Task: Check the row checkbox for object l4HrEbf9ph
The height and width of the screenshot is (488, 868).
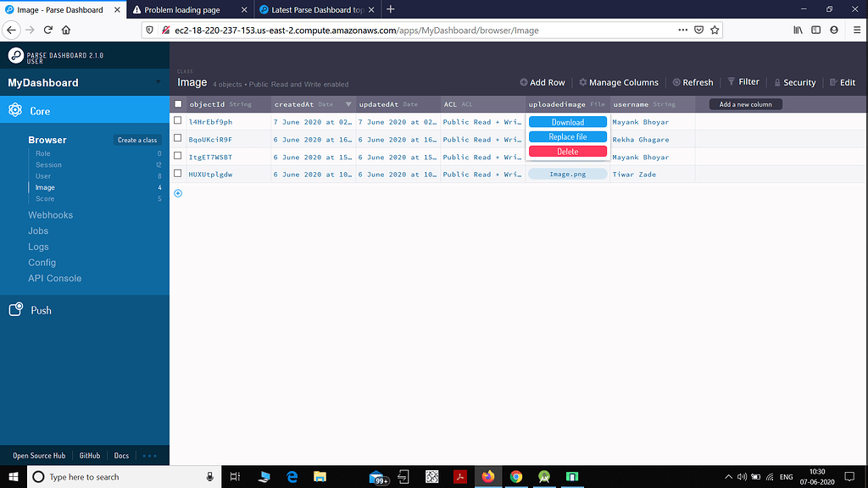Action: [x=177, y=121]
